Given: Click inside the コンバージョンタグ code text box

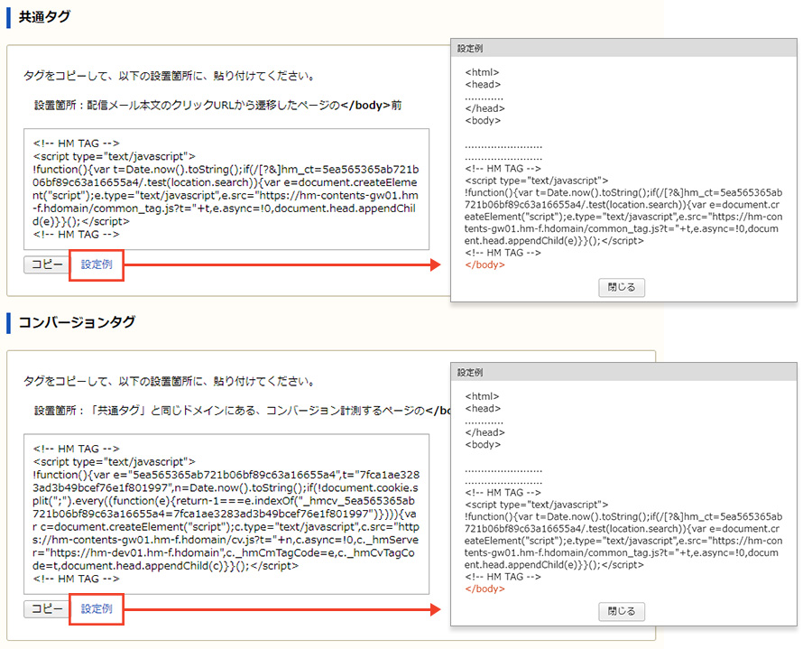Looking at the screenshot, I should coord(226,514).
